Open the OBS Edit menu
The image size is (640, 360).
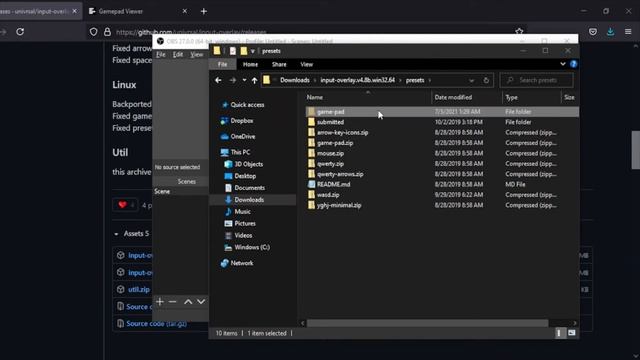pyautogui.click(x=178, y=54)
